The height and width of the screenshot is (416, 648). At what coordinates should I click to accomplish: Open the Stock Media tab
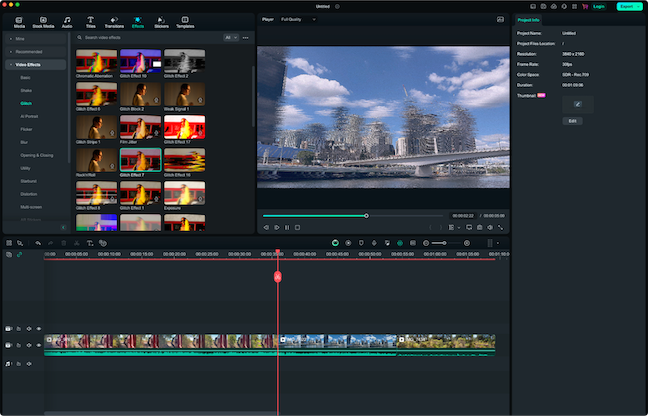point(42,21)
